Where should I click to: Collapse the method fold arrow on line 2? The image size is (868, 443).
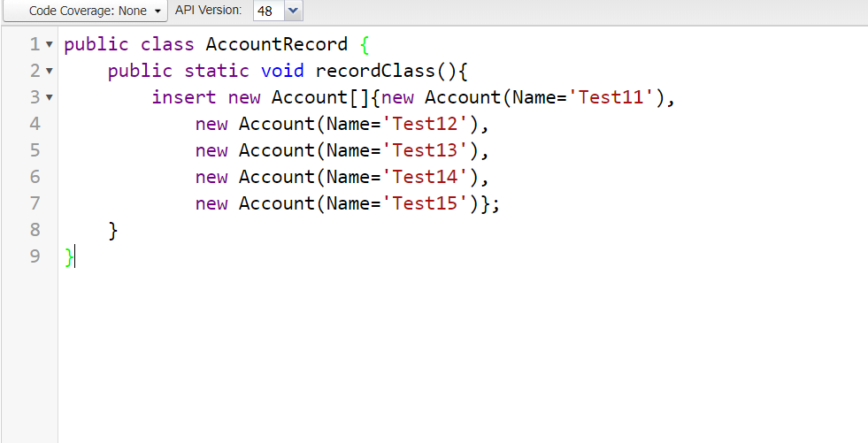tap(50, 71)
